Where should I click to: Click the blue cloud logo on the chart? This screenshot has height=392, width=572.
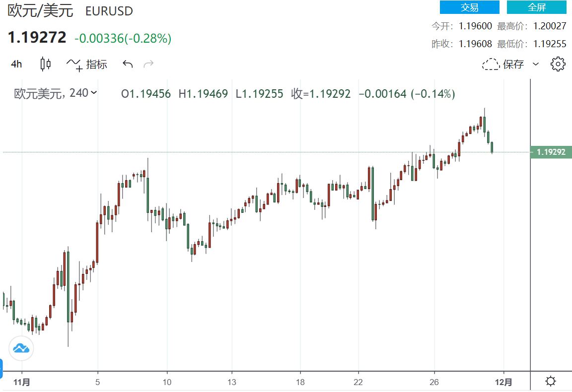coord(21,348)
